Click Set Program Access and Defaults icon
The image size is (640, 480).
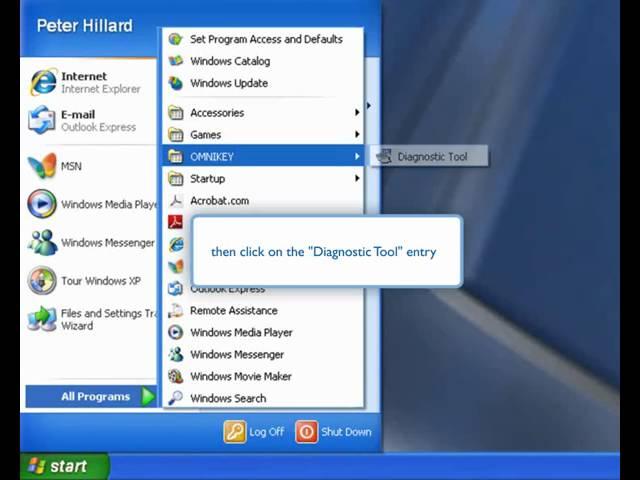[x=176, y=39]
